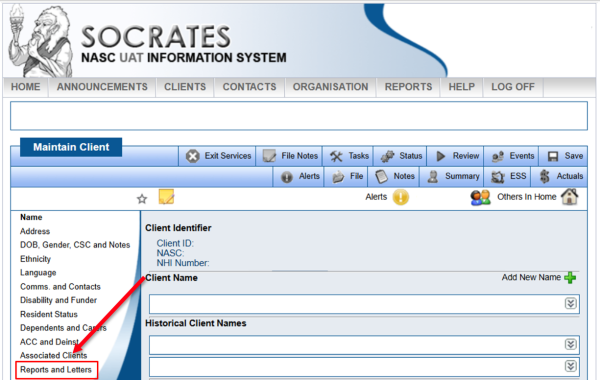This screenshot has width=600, height=380.
Task: Click the two-people Others In Home icon
Action: [480, 197]
